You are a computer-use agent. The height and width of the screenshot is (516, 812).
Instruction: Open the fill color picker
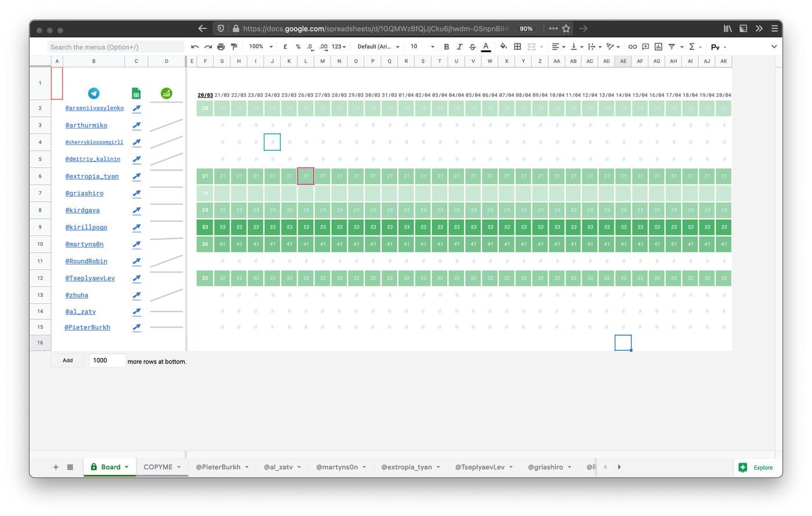tap(503, 47)
